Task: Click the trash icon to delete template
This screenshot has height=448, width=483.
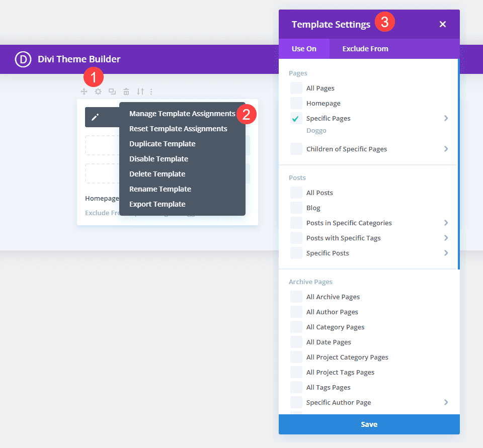Action: [x=126, y=92]
